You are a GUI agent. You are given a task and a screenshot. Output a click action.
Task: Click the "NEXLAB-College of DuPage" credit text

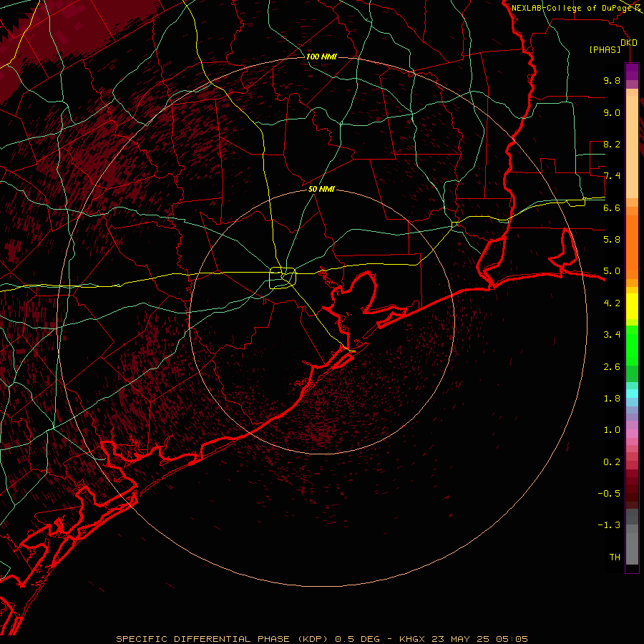571,8
